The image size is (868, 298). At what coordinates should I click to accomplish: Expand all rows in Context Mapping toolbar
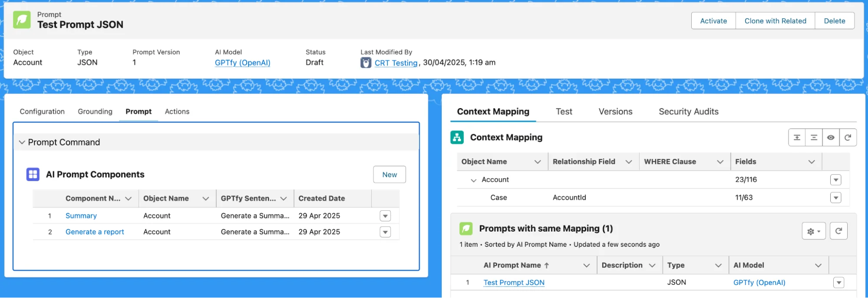click(797, 138)
